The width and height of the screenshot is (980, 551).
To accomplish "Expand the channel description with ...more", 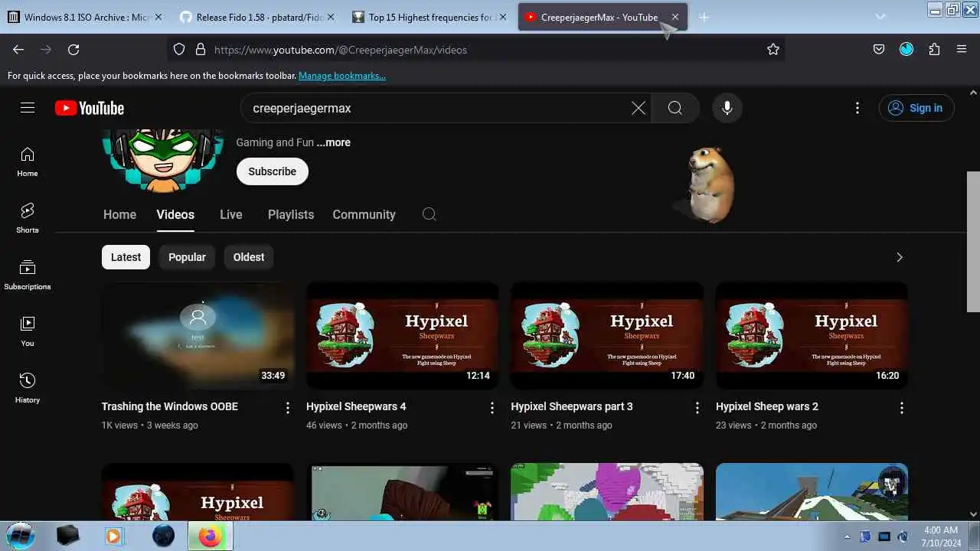I will [x=334, y=142].
